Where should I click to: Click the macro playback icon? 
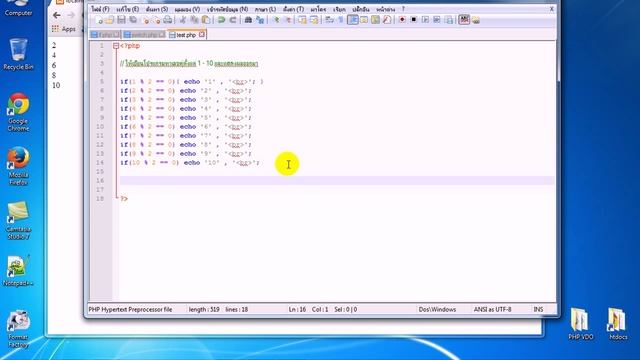[x=425, y=20]
